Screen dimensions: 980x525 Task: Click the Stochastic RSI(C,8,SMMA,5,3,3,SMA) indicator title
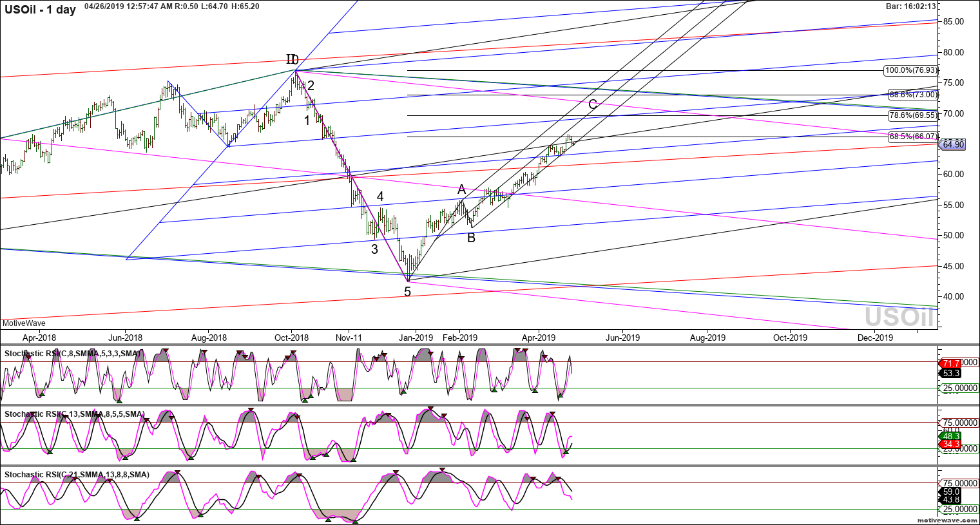(x=73, y=354)
